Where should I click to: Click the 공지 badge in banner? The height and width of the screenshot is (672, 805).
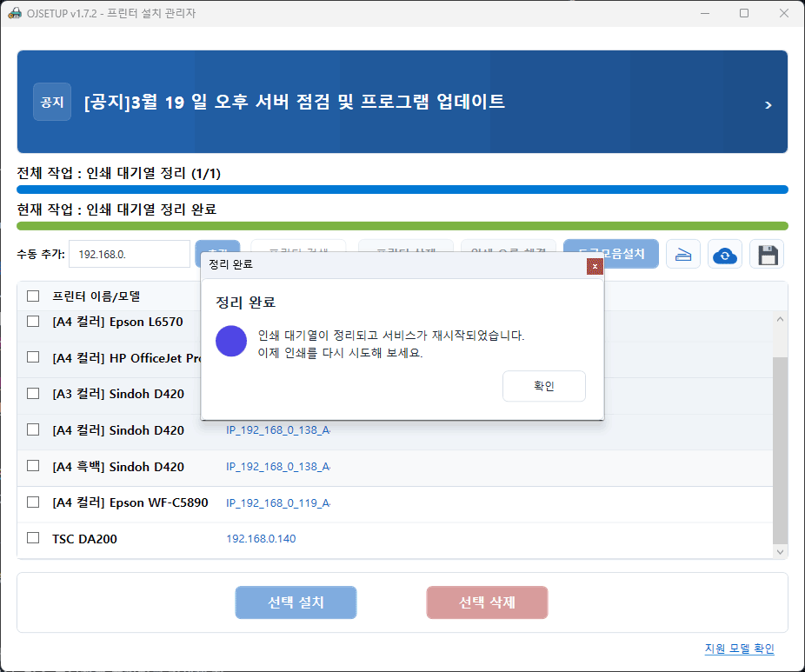click(52, 102)
